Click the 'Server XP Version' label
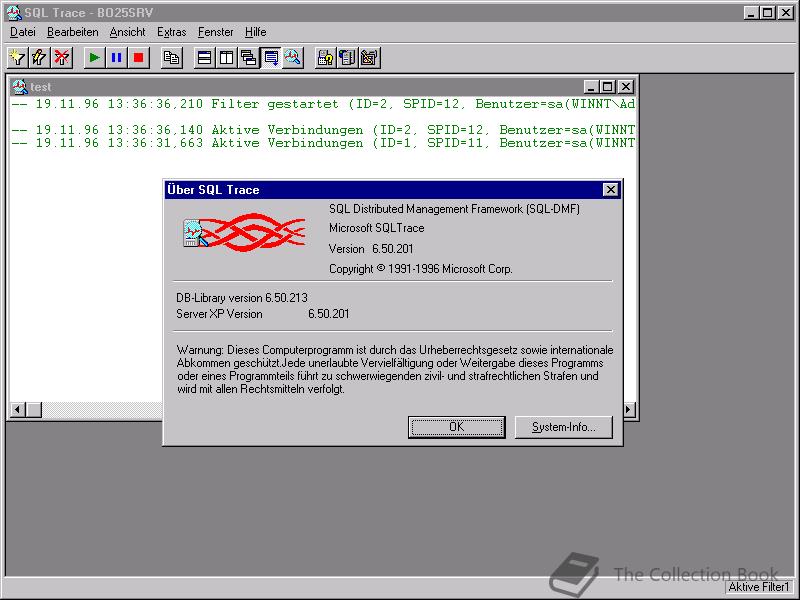 tap(219, 314)
